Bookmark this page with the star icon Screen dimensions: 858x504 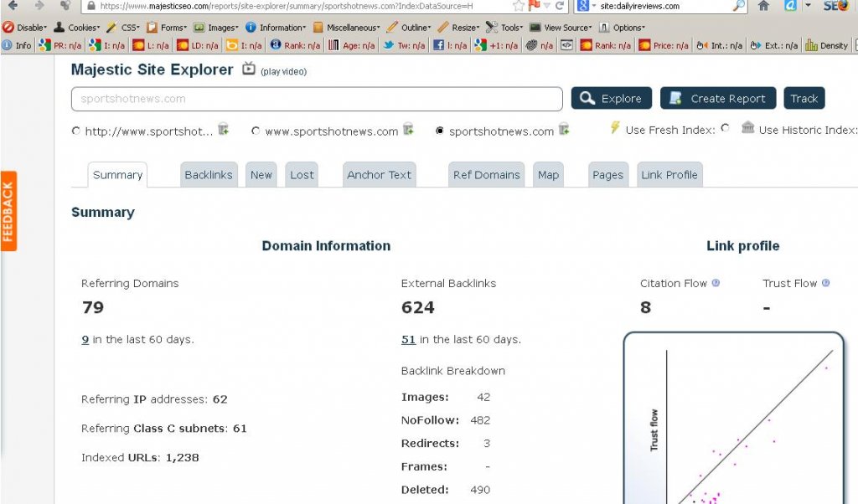pyautogui.click(x=519, y=6)
